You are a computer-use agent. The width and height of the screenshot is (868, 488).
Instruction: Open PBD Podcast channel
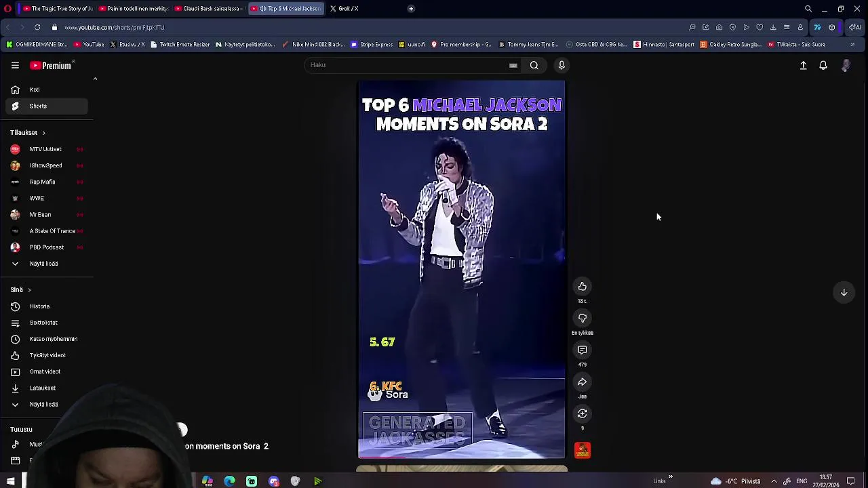click(47, 247)
